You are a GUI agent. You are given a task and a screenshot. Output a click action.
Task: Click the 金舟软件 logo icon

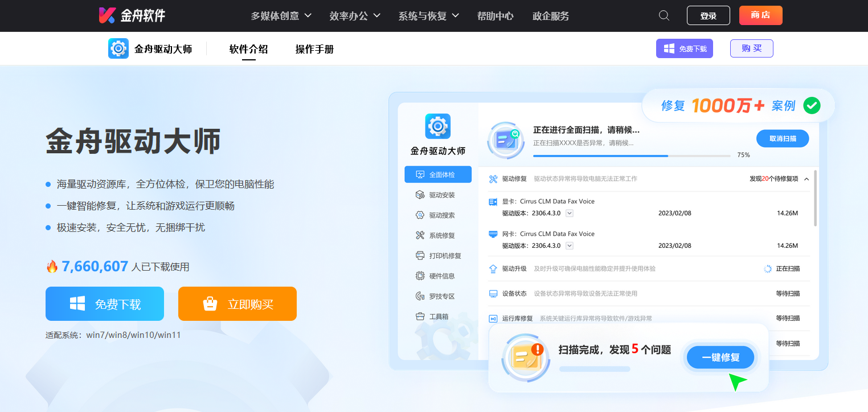[107, 15]
